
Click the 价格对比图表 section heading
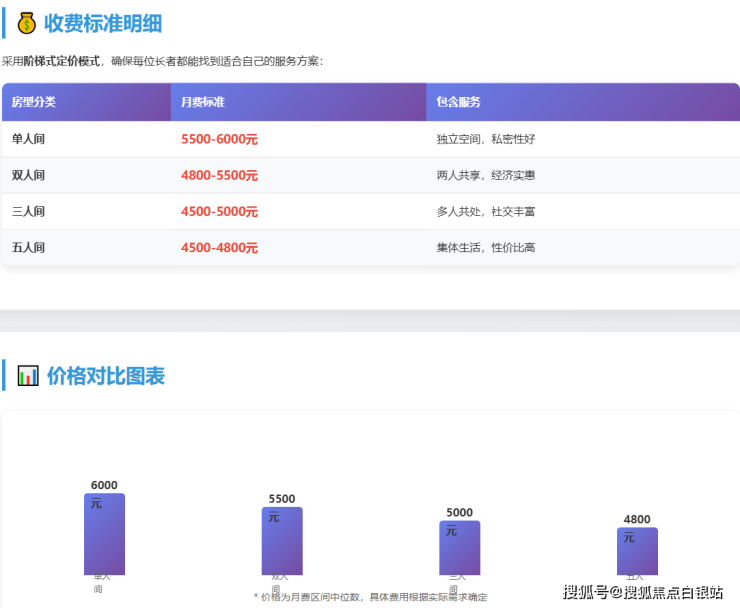point(106,376)
